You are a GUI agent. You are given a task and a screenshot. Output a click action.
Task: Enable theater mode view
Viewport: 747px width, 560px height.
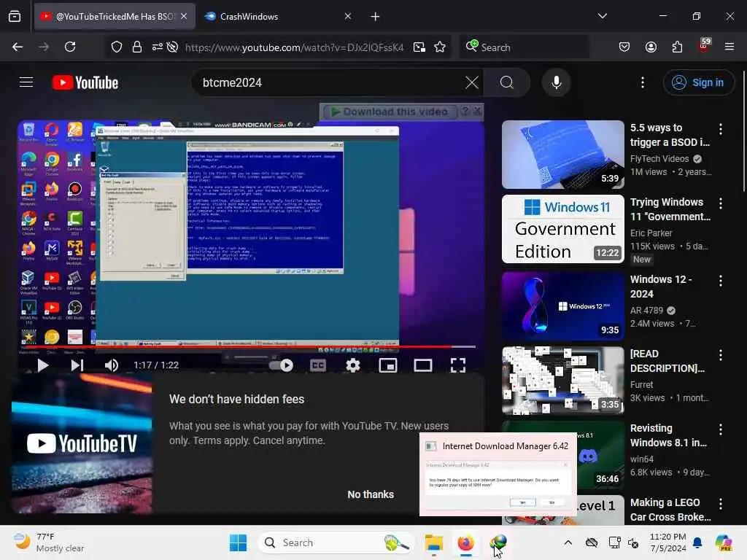pyautogui.click(x=422, y=365)
